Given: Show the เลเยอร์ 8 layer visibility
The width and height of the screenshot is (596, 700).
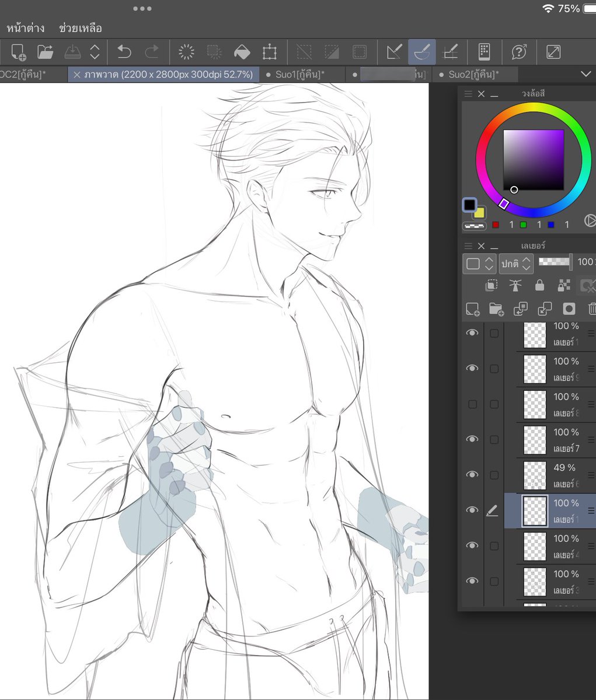Looking at the screenshot, I should (x=472, y=404).
